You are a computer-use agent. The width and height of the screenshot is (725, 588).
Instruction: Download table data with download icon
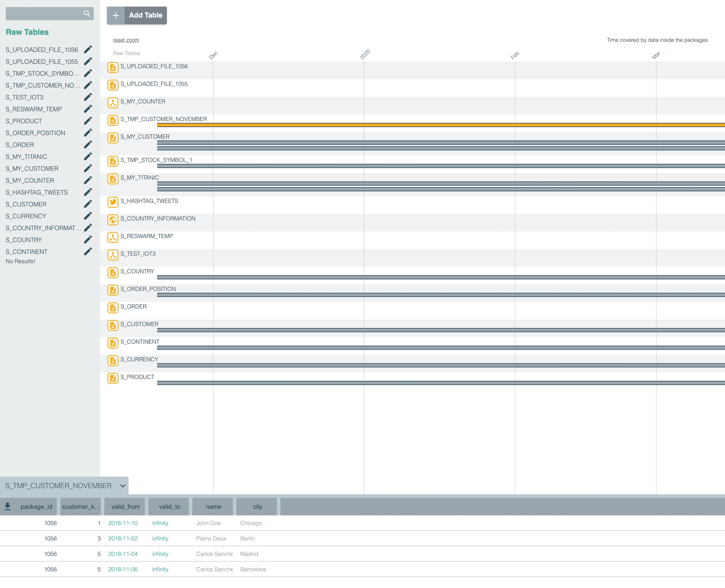(8, 506)
